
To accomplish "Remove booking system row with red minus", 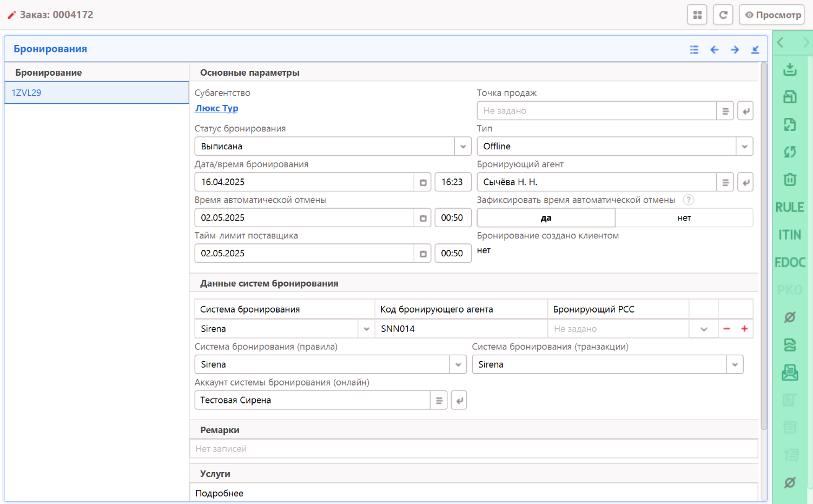I will point(726,329).
